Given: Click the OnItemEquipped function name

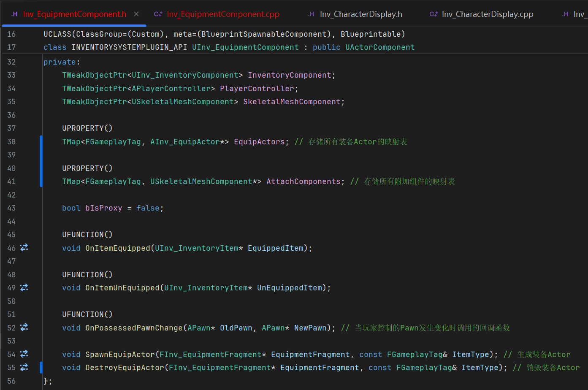Looking at the screenshot, I should (118, 248).
